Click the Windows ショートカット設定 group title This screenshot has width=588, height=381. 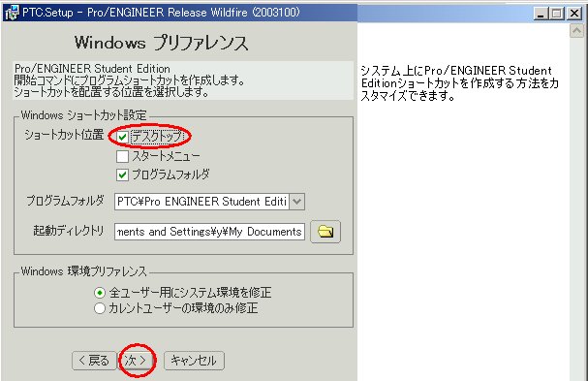click(83, 115)
